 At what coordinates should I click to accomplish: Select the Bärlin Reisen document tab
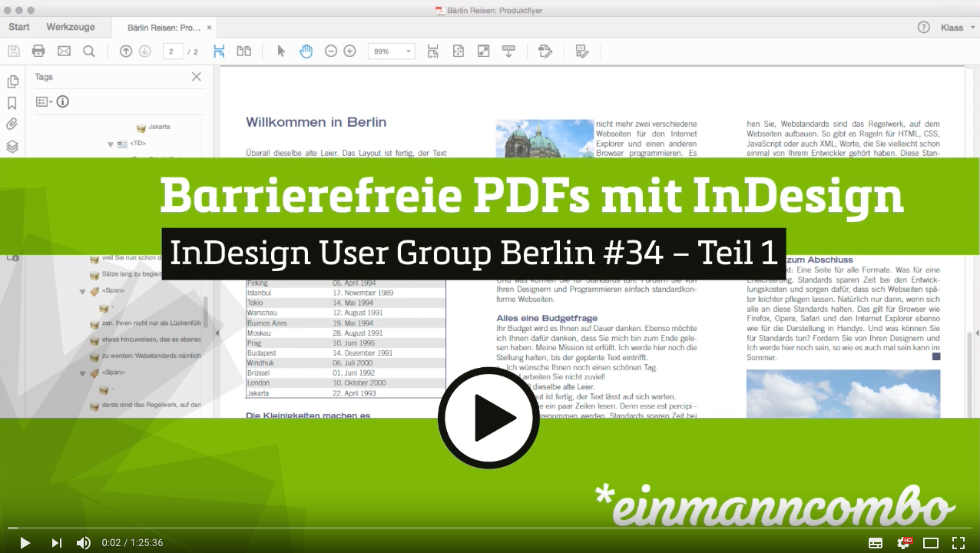coord(164,28)
